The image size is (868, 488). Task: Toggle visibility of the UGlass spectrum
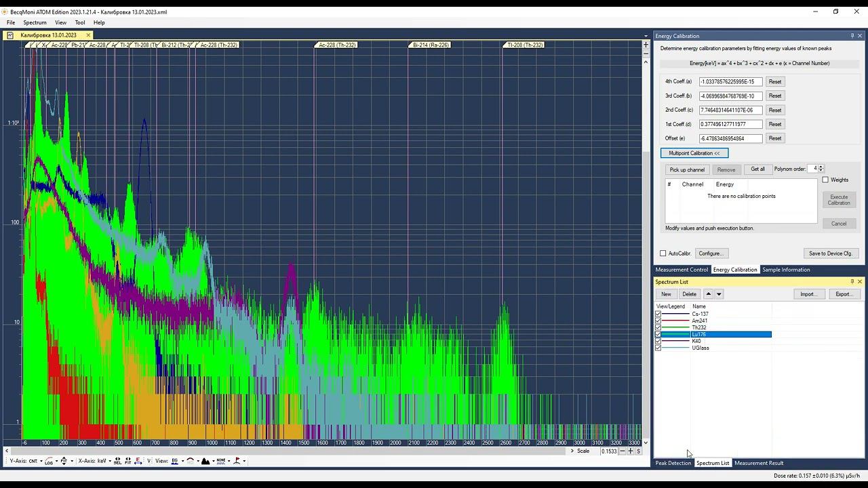click(x=658, y=348)
